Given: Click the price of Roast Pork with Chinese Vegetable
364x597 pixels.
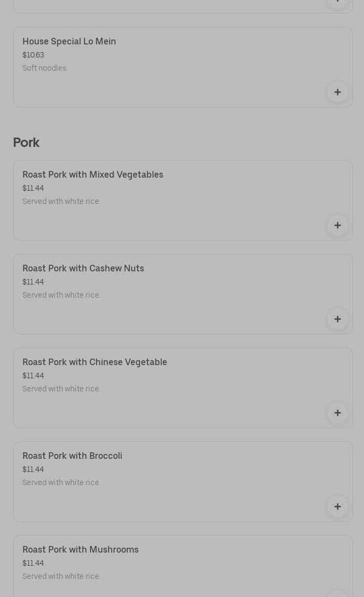Looking at the screenshot, I should coord(33,376).
